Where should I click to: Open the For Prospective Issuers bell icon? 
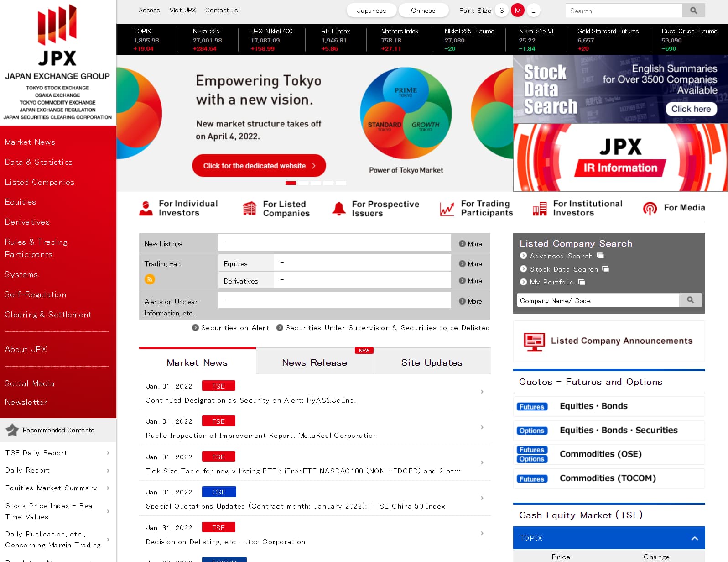(x=338, y=208)
